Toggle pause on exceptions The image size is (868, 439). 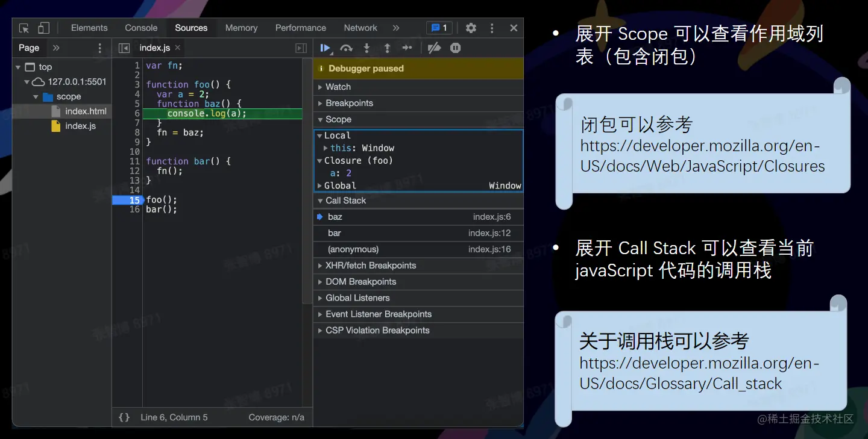point(456,48)
